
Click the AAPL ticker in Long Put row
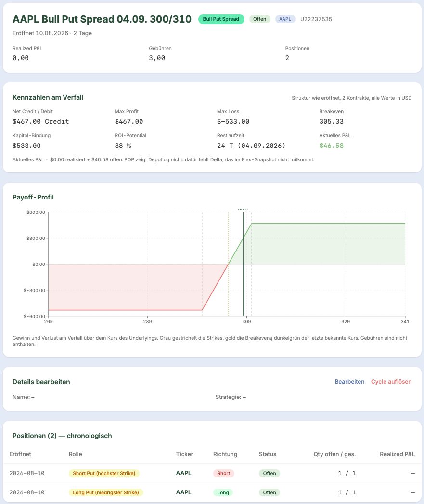[x=183, y=492]
